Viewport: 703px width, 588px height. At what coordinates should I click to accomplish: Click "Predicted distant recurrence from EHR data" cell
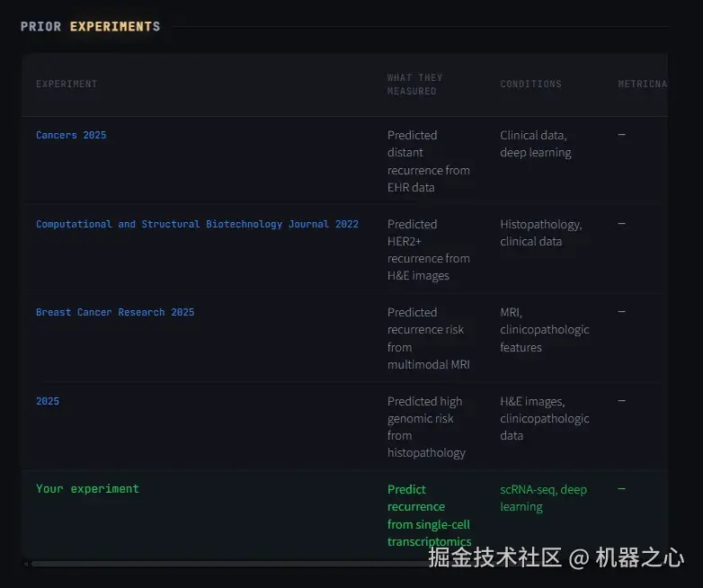(x=428, y=161)
